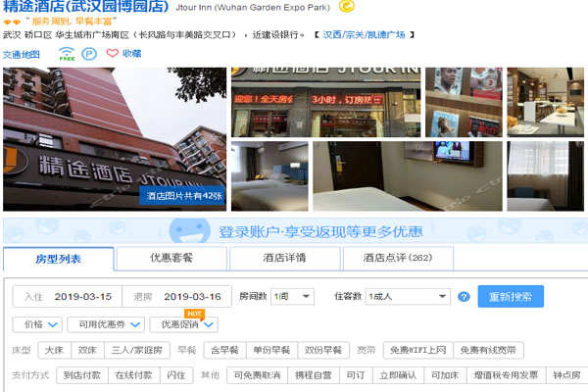
Task: Expand the 优惠促销 filter dropdown
Action: [184, 324]
